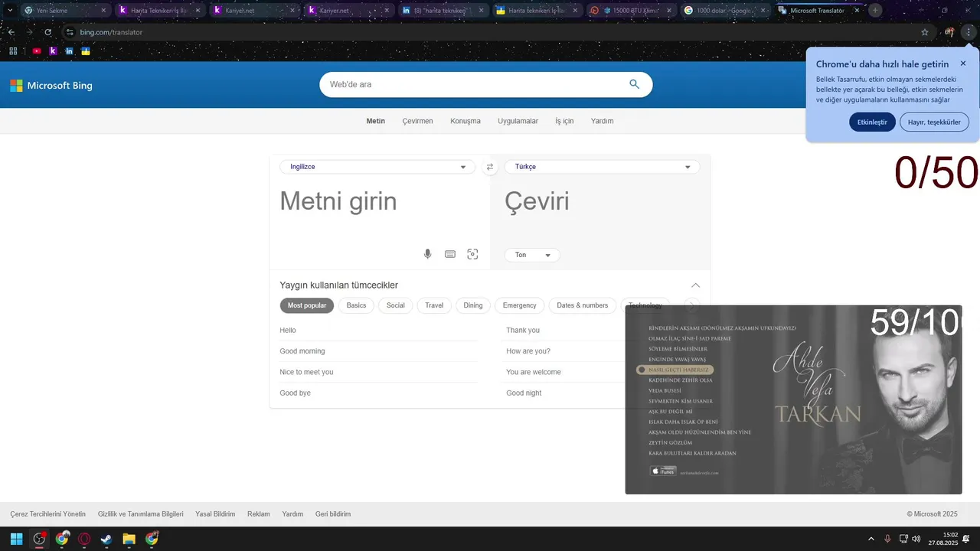This screenshot has width=980, height=551.
Task: Show hidden system tray icons
Action: [871, 539]
